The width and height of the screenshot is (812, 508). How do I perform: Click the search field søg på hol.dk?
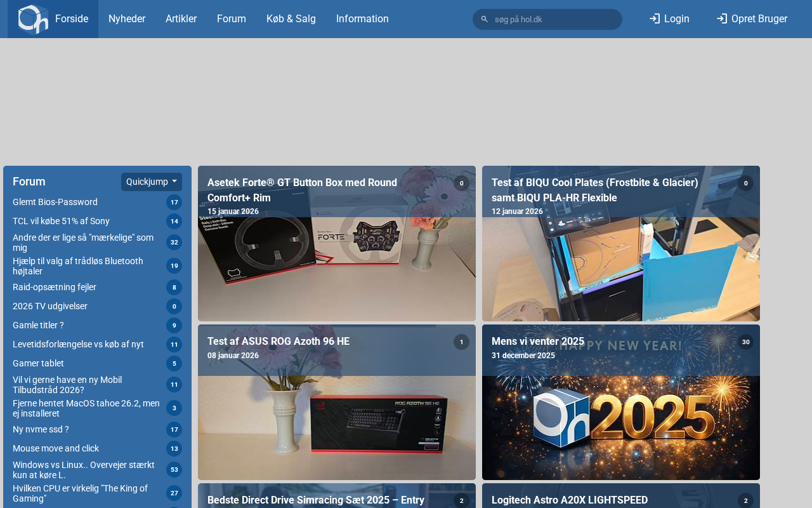click(x=547, y=19)
